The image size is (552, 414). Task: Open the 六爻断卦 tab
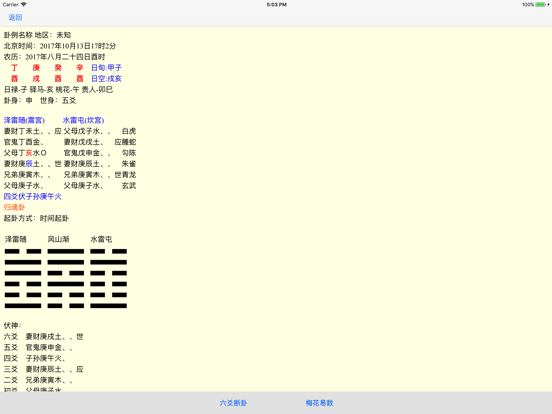(x=233, y=403)
